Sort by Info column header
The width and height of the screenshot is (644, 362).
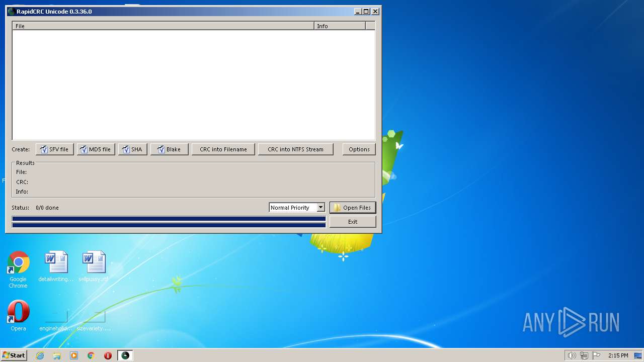pyautogui.click(x=340, y=26)
